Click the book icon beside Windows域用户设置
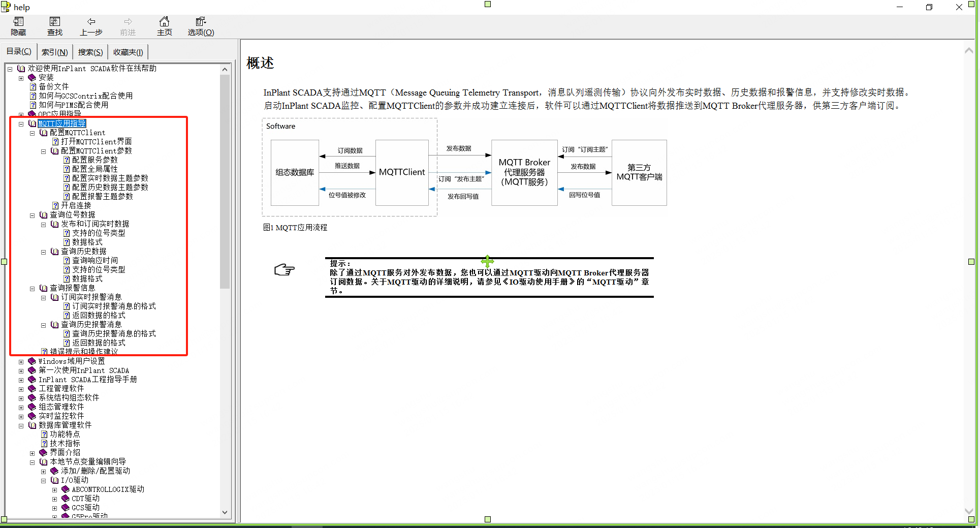The width and height of the screenshot is (980, 528). (32, 361)
